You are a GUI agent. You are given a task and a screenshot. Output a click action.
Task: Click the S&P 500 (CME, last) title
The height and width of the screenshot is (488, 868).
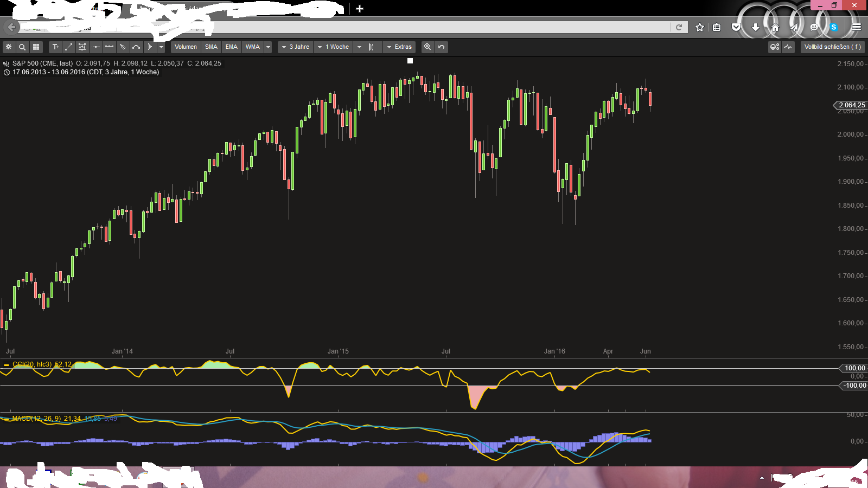pos(43,63)
